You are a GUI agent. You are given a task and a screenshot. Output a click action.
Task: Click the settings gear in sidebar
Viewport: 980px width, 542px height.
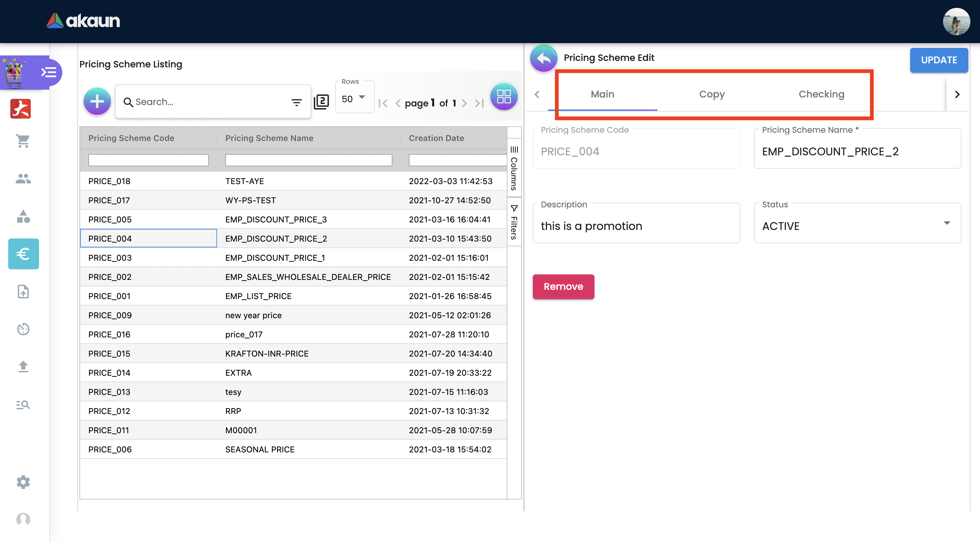click(23, 482)
